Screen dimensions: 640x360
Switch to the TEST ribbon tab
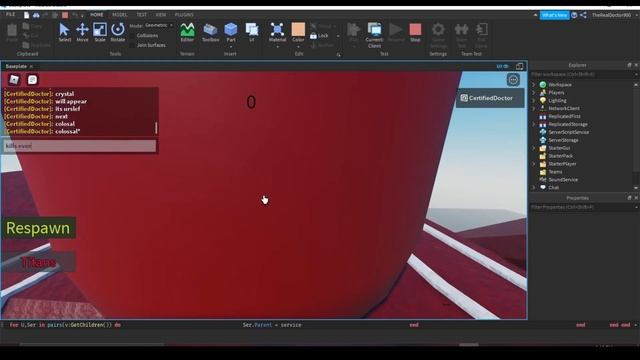(x=142, y=15)
